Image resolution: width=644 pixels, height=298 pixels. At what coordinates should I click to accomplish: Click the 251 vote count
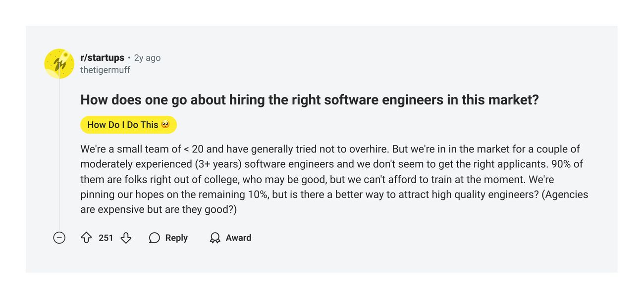106,238
